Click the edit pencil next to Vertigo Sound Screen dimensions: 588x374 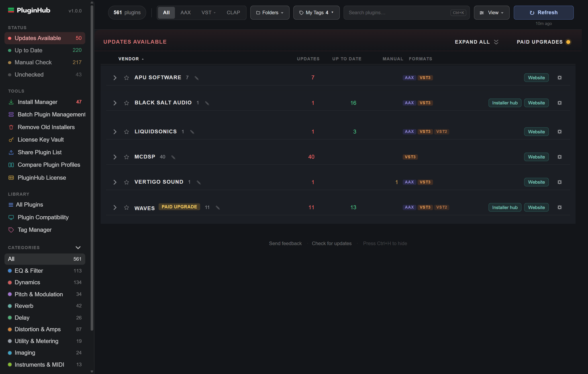[x=198, y=182]
